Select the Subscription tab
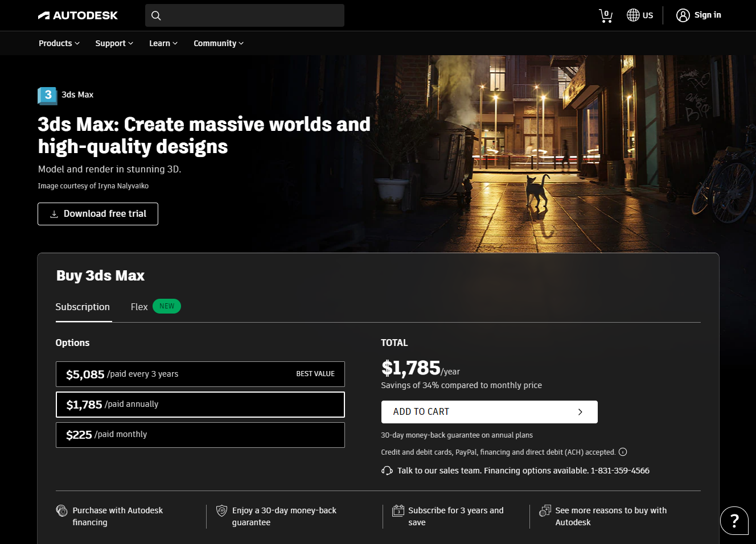Image resolution: width=756 pixels, height=544 pixels. coord(83,307)
